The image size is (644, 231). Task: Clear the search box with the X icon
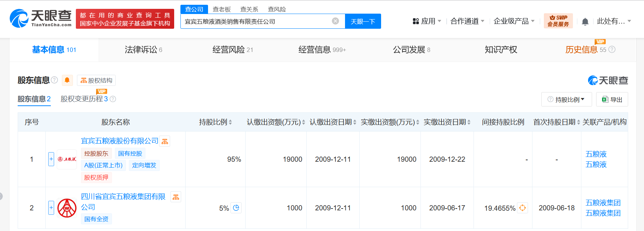(x=335, y=21)
